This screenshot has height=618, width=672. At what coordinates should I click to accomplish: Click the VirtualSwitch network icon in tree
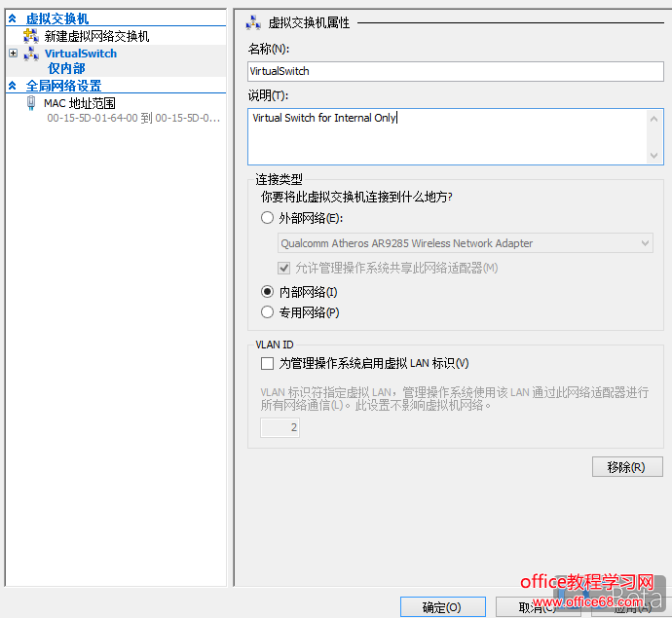click(31, 54)
